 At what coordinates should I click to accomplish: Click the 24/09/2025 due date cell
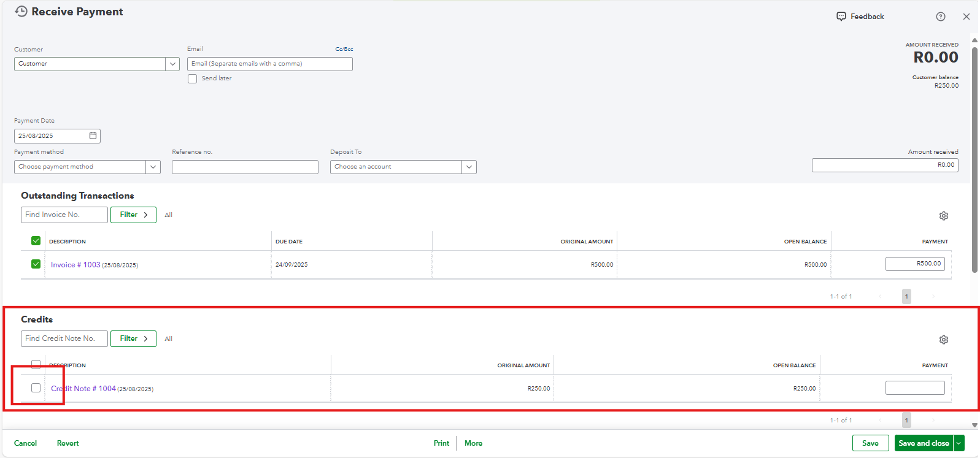291,265
